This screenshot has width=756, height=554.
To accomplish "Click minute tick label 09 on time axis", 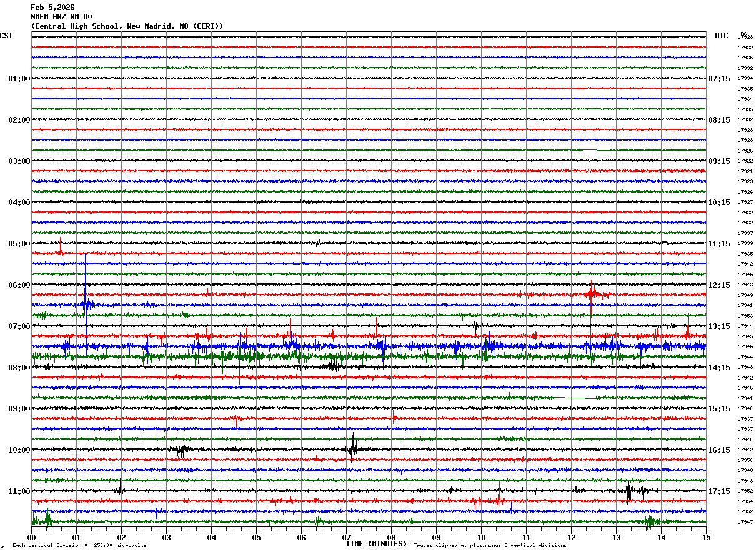I will [436, 537].
